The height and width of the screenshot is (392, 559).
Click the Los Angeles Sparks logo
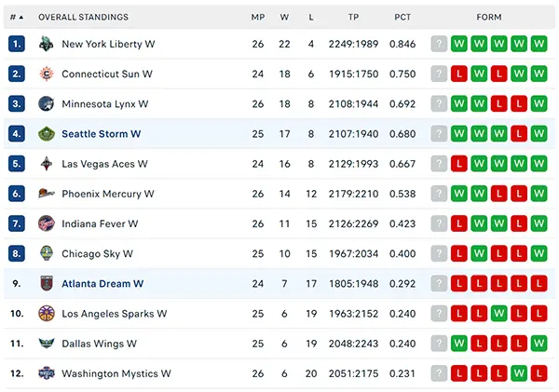pyautogui.click(x=47, y=313)
